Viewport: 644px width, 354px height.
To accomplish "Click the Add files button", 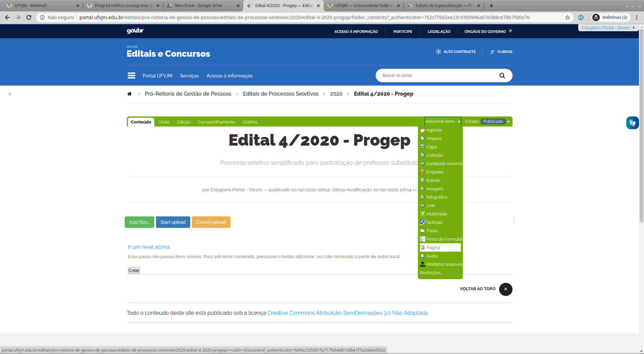I will point(139,222).
